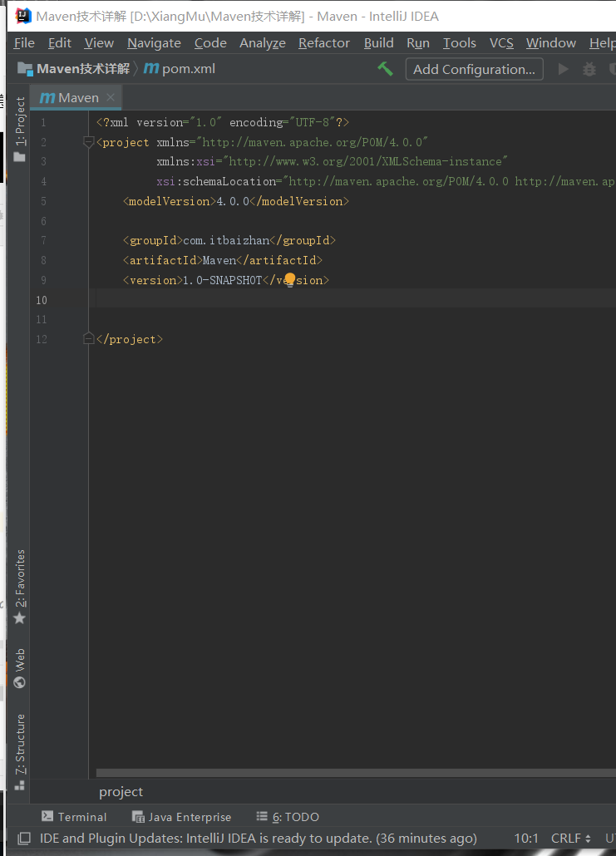616x856 pixels.
Task: Collapse the project opening tag fold
Action: tap(88, 142)
